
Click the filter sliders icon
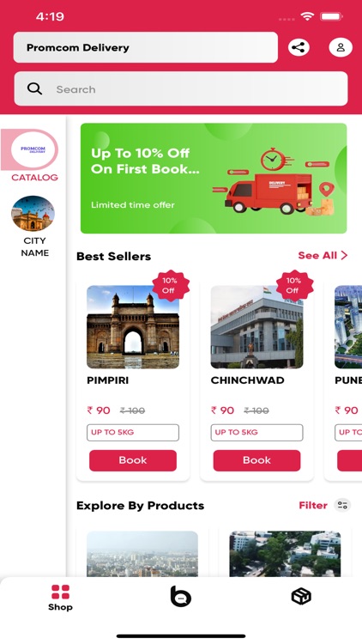tap(342, 505)
